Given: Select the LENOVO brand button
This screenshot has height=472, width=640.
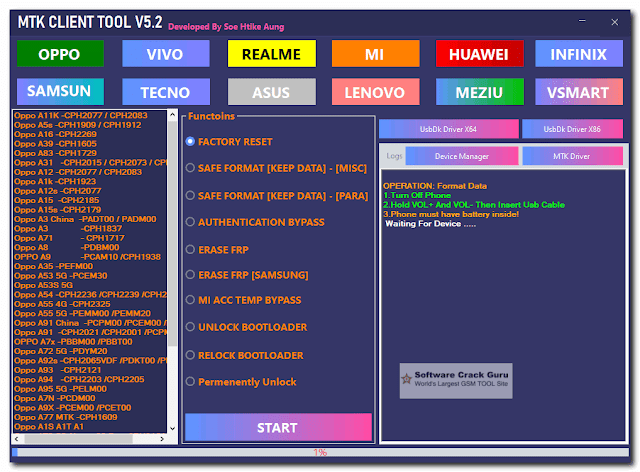Looking at the screenshot, I should tap(376, 92).
